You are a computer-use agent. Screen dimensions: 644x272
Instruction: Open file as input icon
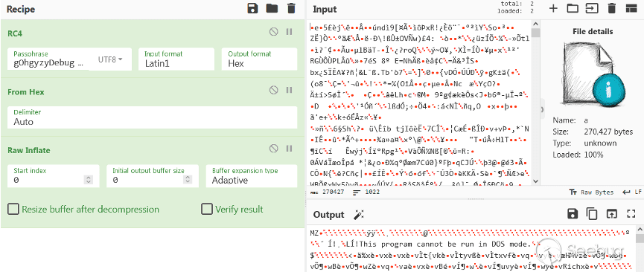click(591, 9)
